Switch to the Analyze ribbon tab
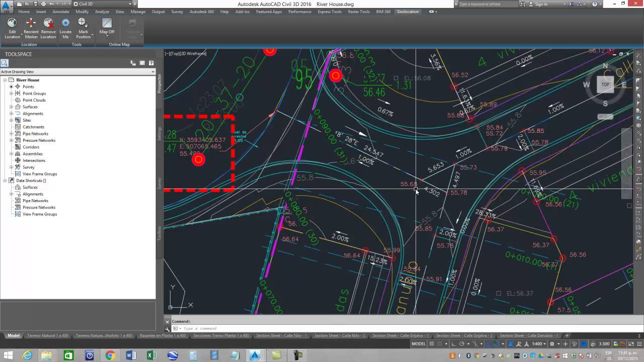 click(x=102, y=12)
